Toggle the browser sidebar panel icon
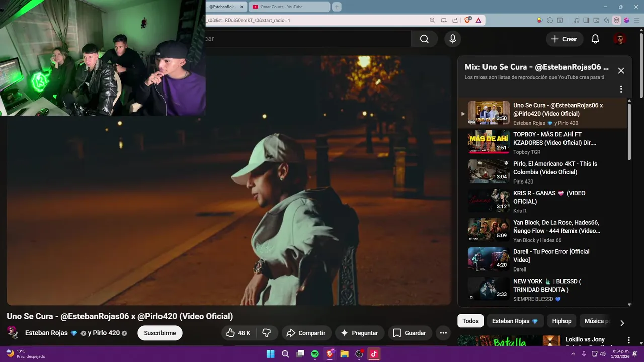Screen dimensions: 644x362 coord(586,20)
